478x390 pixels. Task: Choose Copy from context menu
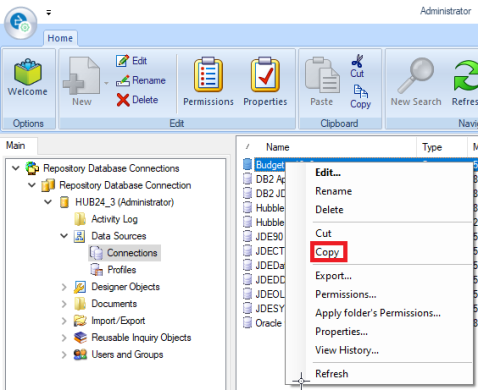[x=327, y=252]
